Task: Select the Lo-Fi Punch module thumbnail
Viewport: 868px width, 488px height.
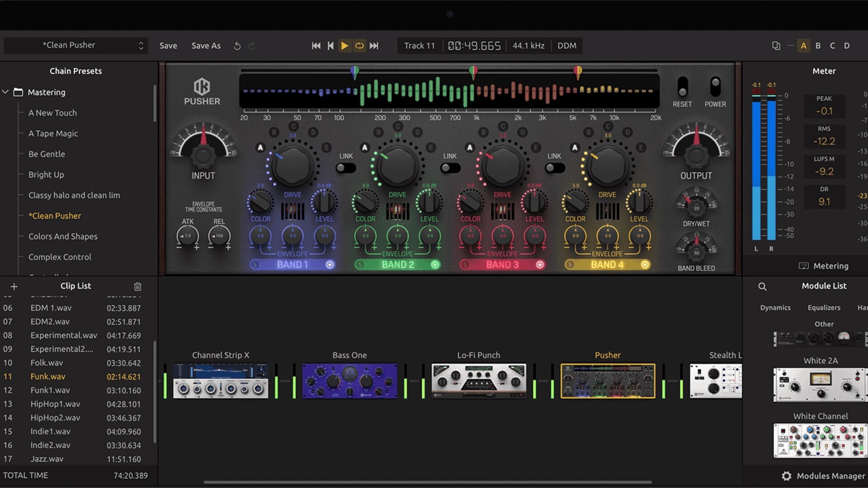Action: [479, 381]
